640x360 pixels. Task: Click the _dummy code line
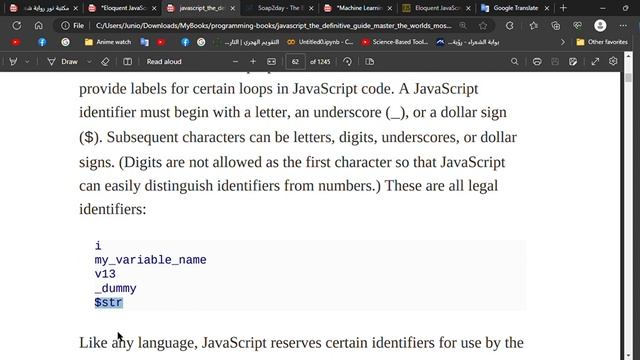point(116,289)
